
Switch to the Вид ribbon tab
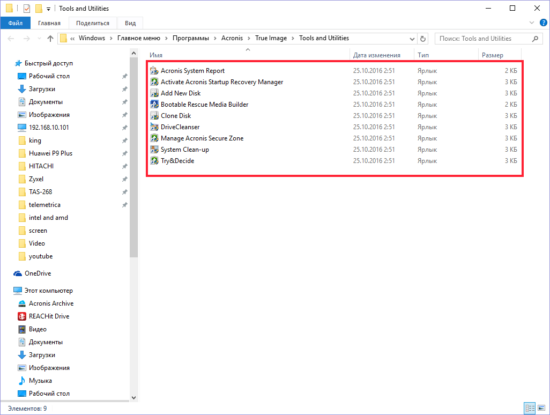pyautogui.click(x=130, y=23)
